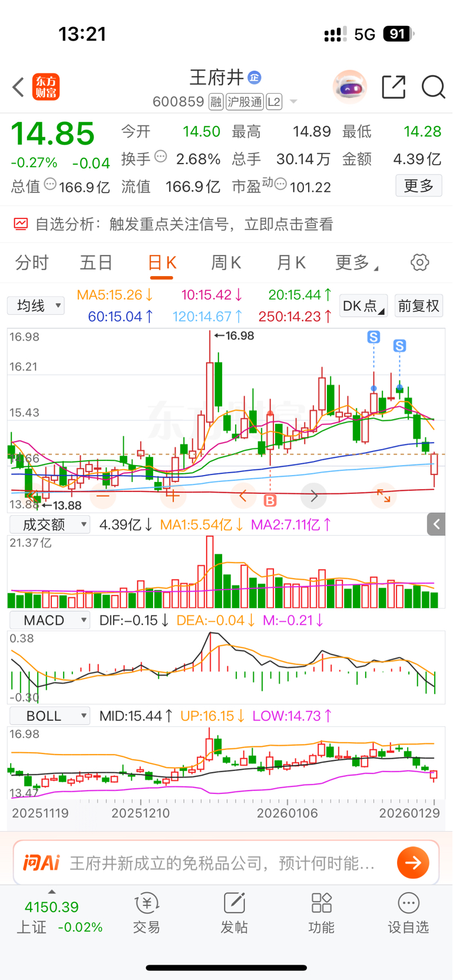Open the 成交额 indicator dropdown
The width and height of the screenshot is (453, 980).
click(x=49, y=524)
